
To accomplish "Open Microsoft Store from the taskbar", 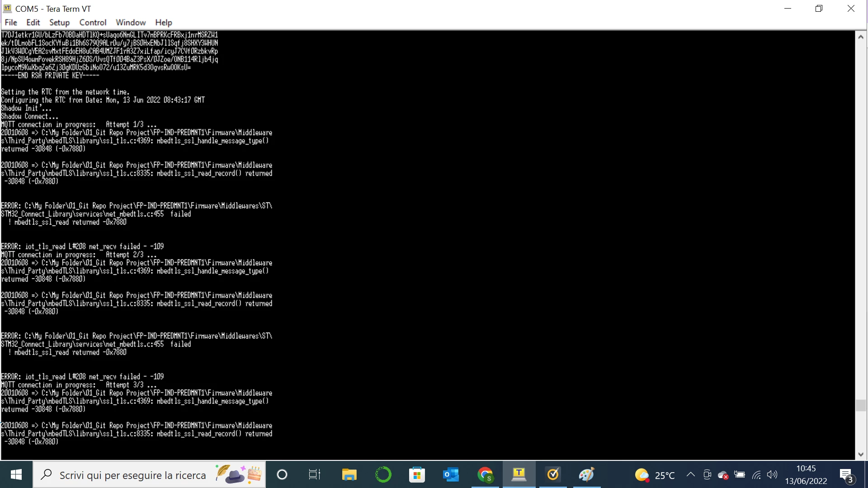I will [x=417, y=474].
